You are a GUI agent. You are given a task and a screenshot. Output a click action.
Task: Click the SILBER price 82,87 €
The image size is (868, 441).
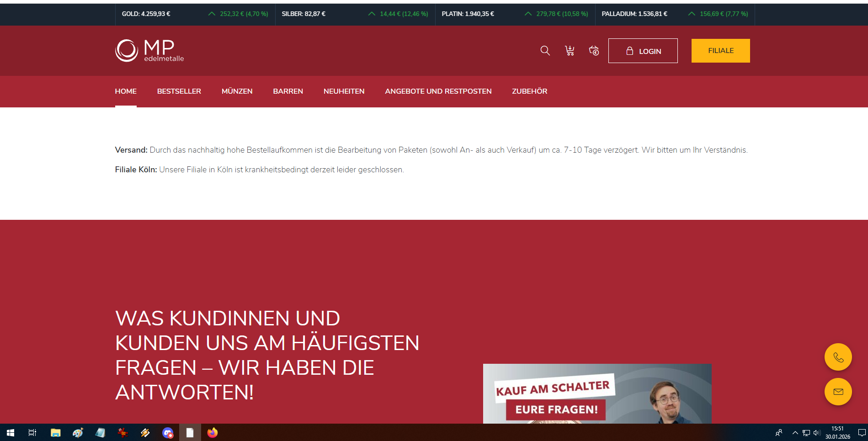click(x=304, y=14)
